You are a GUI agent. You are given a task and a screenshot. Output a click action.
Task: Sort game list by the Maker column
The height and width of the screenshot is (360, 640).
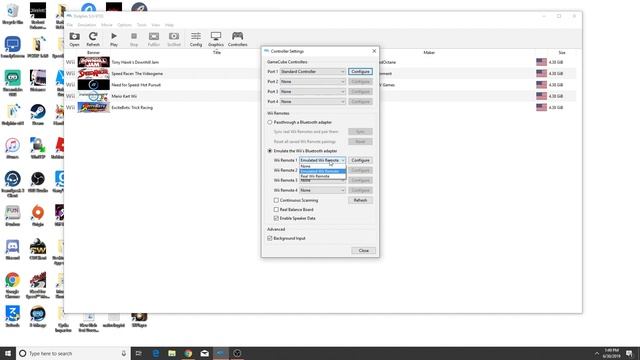[429, 52]
